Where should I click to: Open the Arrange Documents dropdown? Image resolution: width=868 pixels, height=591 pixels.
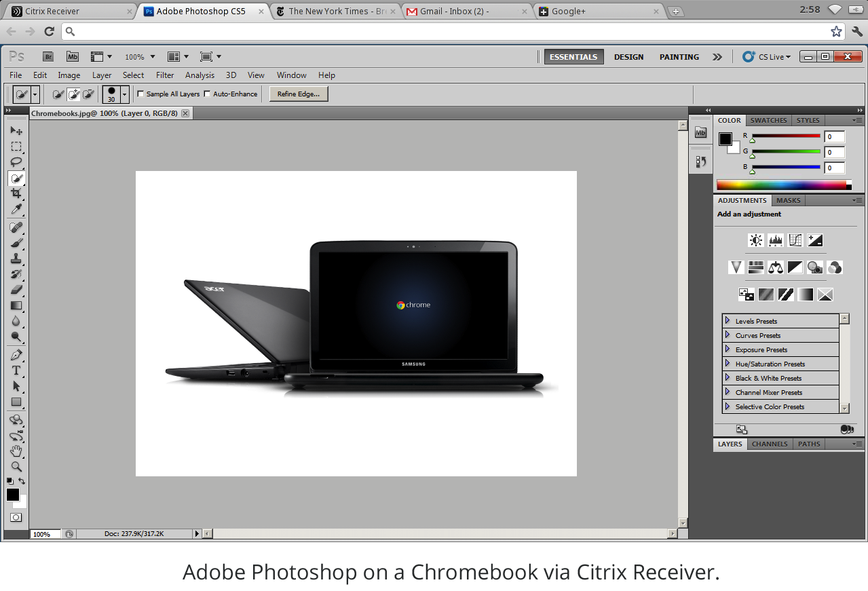click(178, 57)
